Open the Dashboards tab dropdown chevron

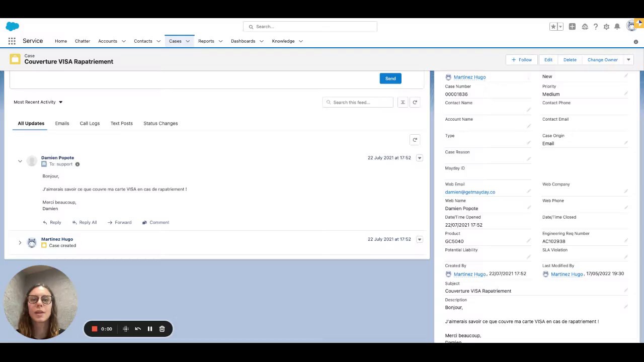[x=262, y=41]
